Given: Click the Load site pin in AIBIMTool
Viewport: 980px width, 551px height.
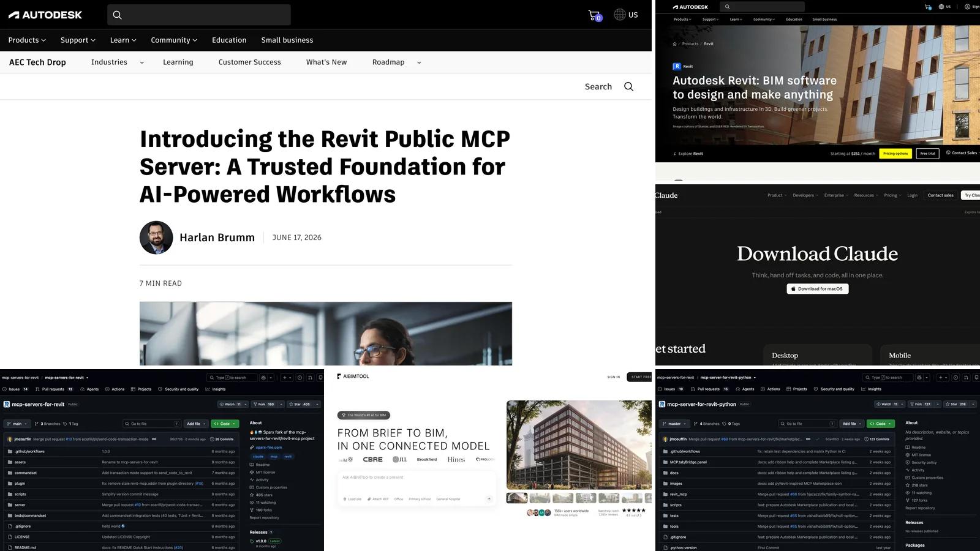Looking at the screenshot, I should [x=345, y=499].
